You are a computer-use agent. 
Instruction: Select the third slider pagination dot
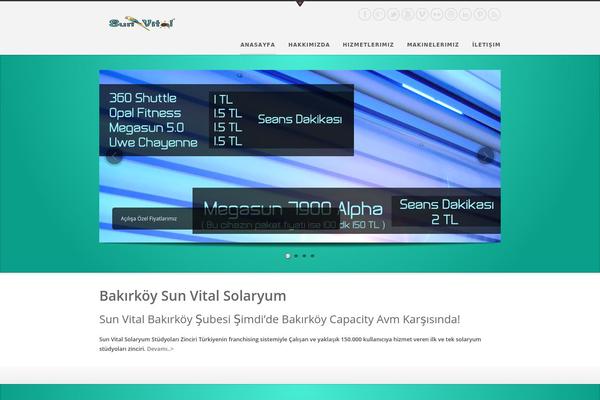tap(304, 256)
